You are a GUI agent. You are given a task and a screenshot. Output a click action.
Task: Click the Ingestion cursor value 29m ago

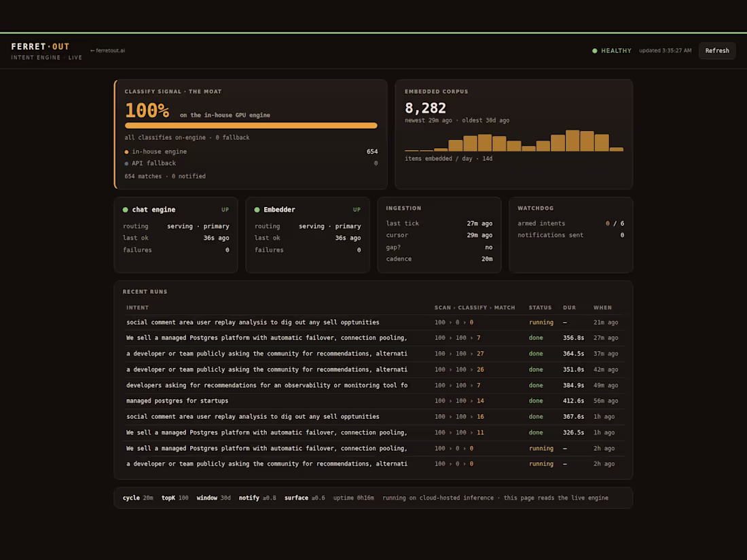click(479, 236)
